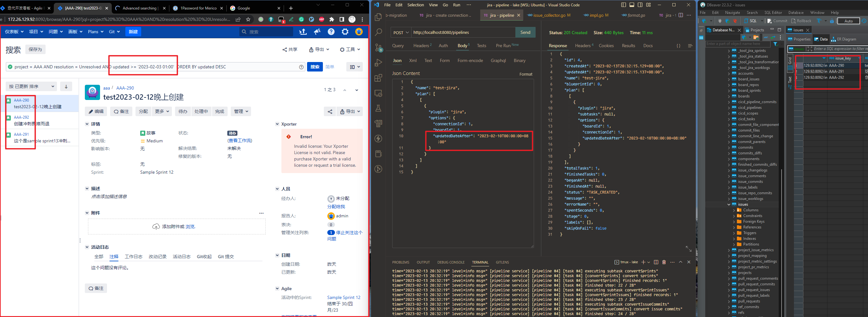Viewport: 868px width, 317px height.
Task: Open the 管理 dropdown in Jira issue toolbar
Action: pos(241,111)
